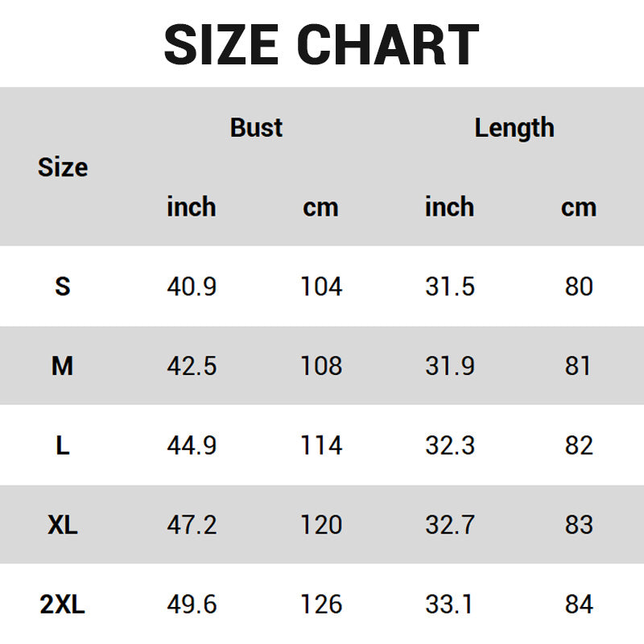Click the 81 cm length cell
644x644 pixels.
[x=579, y=365]
